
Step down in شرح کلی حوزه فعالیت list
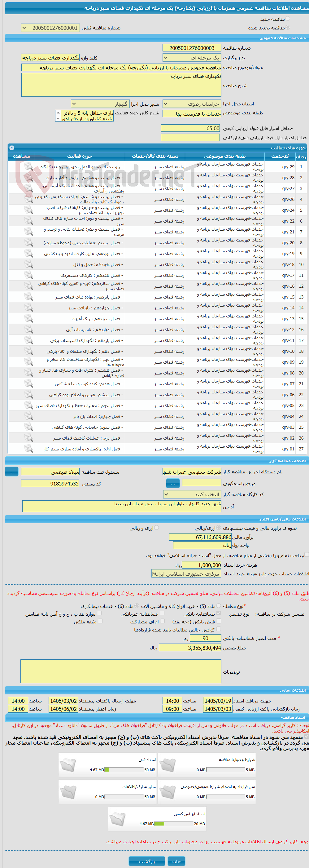[58, 119]
